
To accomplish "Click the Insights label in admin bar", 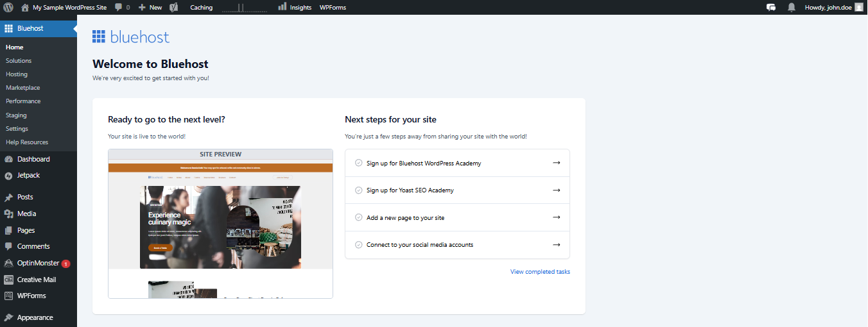I will pos(300,8).
